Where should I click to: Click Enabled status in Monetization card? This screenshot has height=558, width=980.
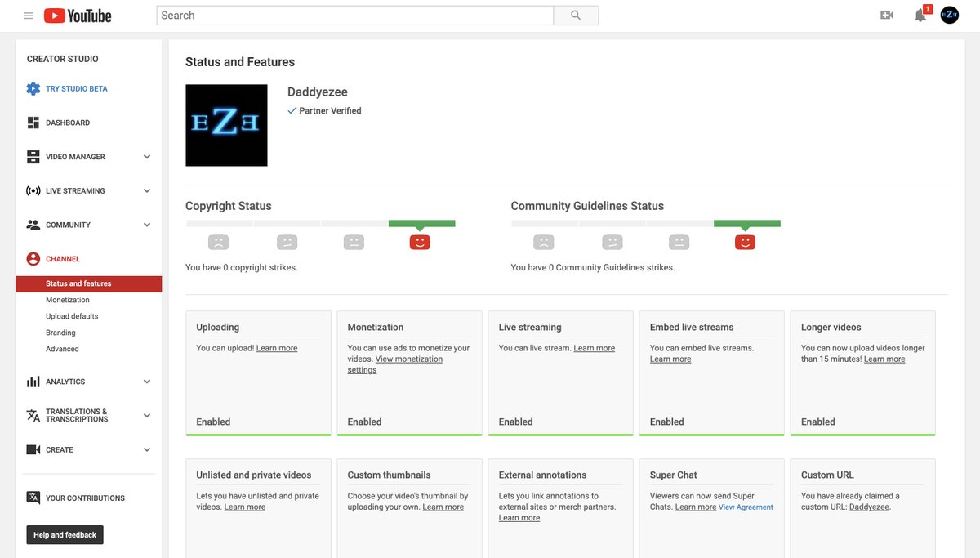[x=364, y=422]
